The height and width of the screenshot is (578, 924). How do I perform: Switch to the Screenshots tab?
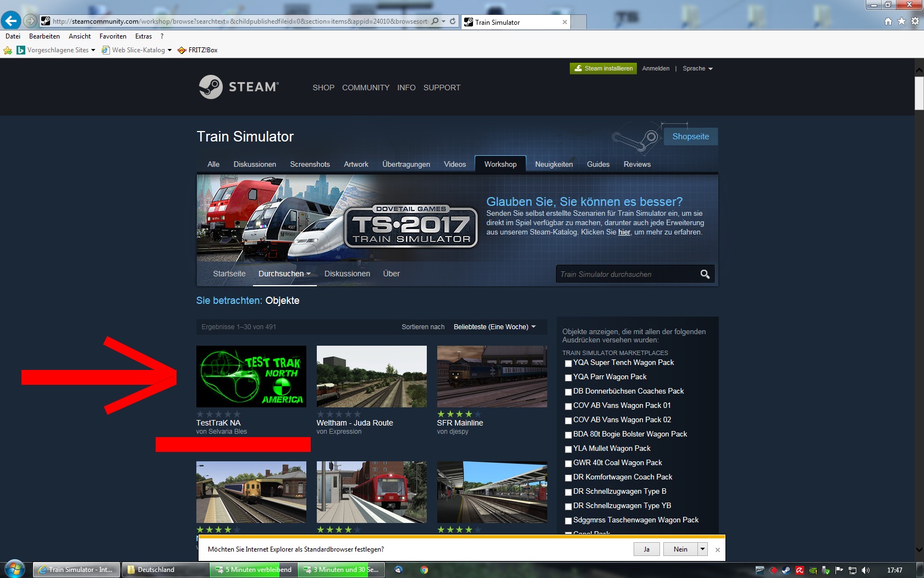310,164
